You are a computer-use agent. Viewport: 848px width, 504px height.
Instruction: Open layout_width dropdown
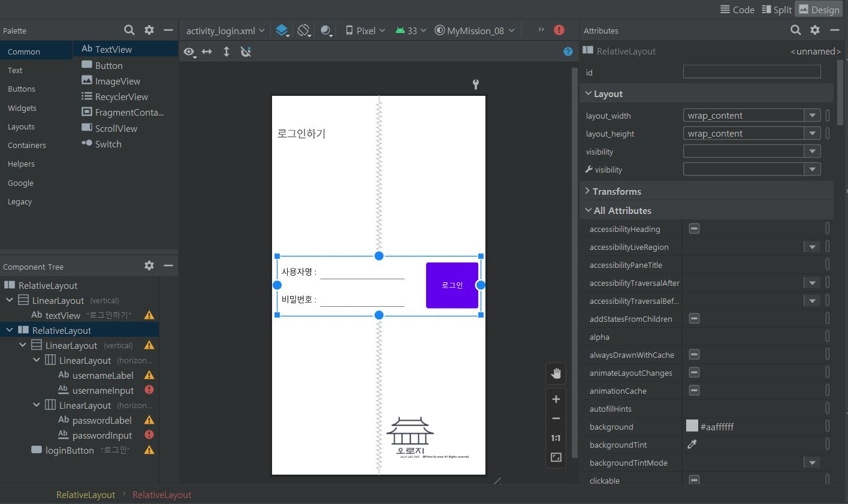(x=813, y=116)
